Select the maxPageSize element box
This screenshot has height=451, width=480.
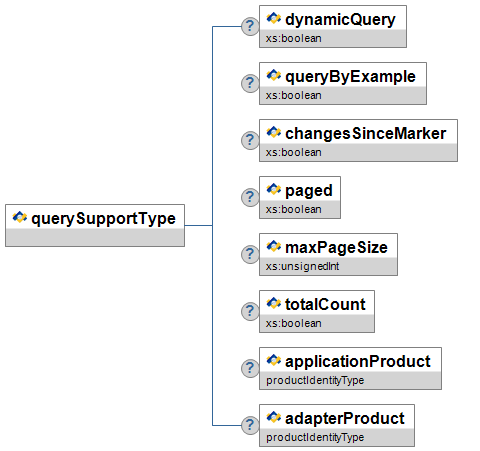328,254
